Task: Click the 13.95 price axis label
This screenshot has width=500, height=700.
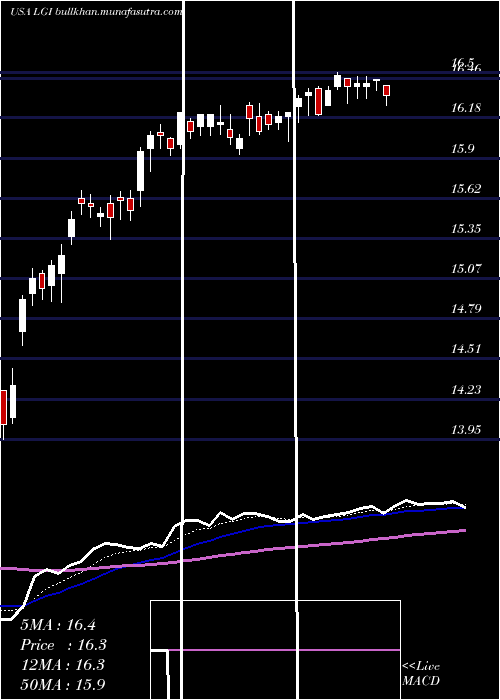Action: [x=466, y=429]
